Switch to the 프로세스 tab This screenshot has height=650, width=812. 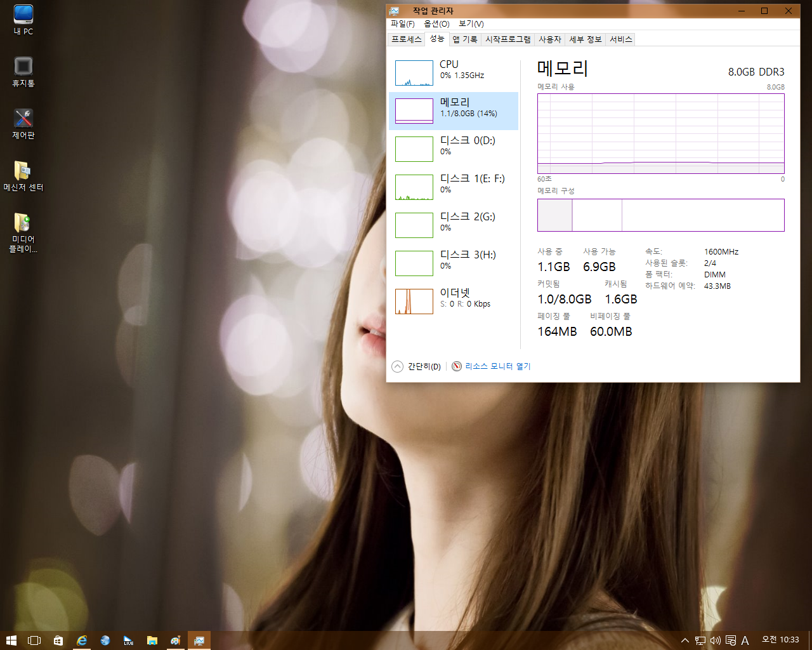[407, 39]
